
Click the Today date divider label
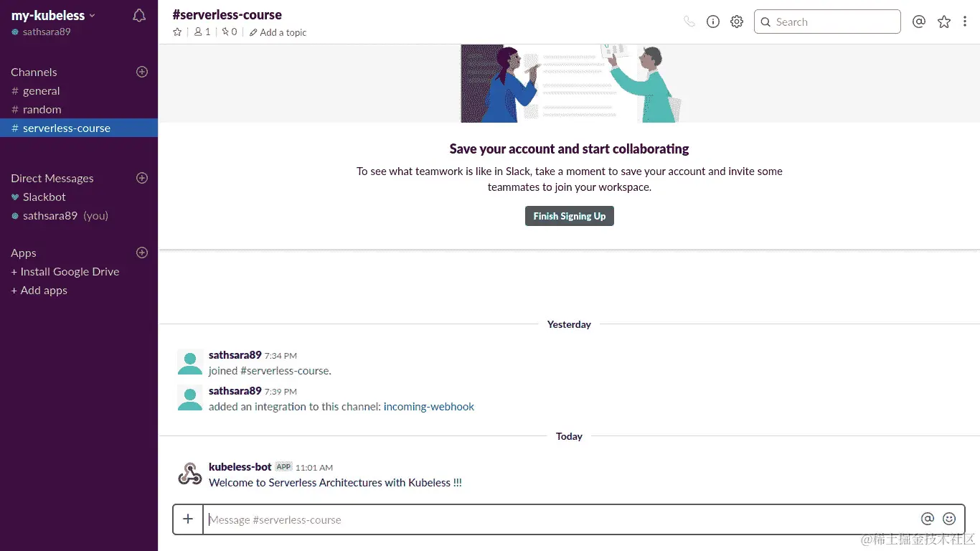[569, 436]
